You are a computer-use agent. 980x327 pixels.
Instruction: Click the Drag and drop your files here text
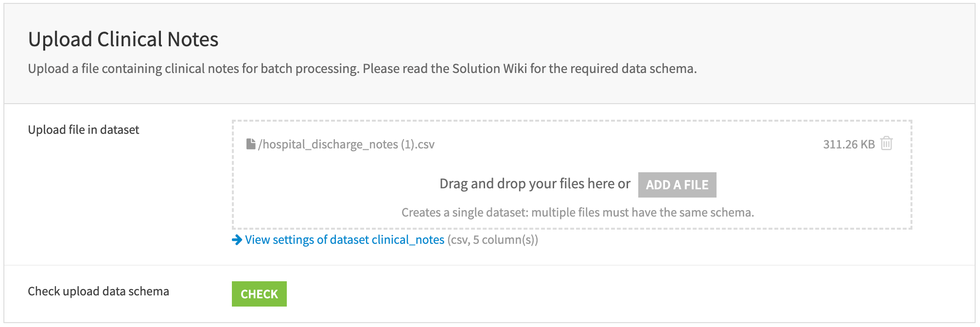pos(534,184)
